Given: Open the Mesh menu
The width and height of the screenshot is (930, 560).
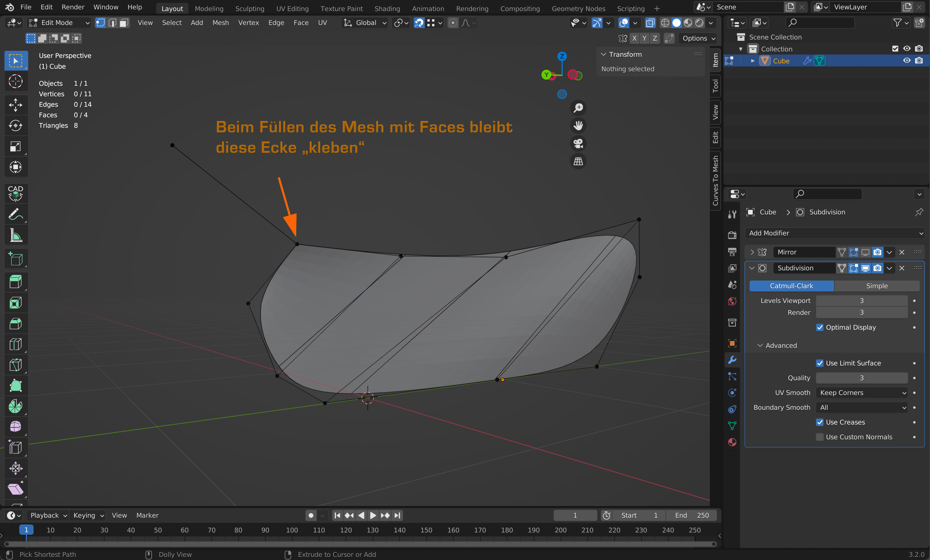Looking at the screenshot, I should coord(220,23).
